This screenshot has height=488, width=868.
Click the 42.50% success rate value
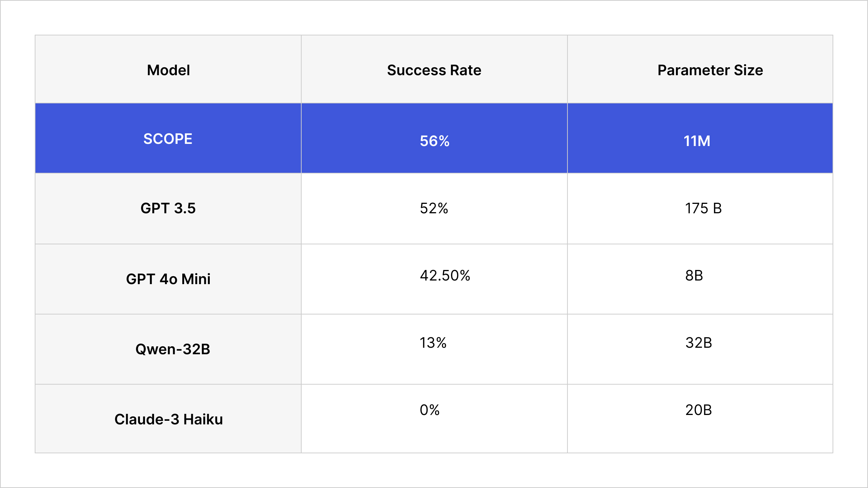click(445, 275)
